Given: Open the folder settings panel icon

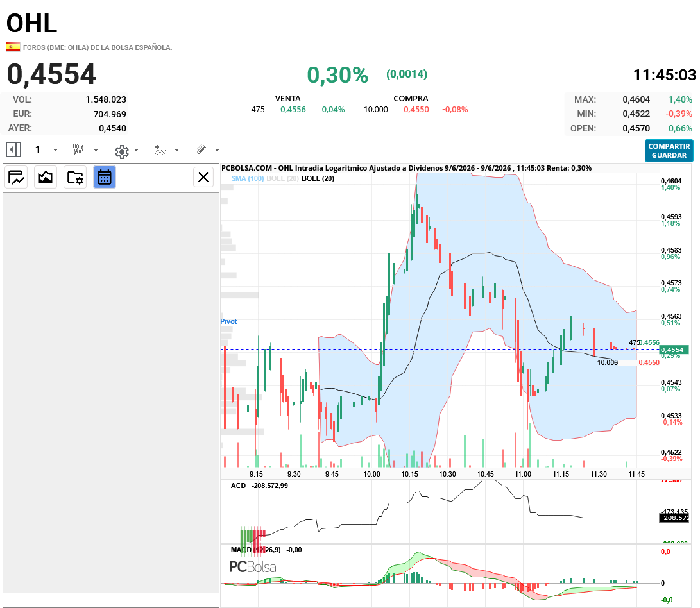Looking at the screenshot, I should pos(75,177).
